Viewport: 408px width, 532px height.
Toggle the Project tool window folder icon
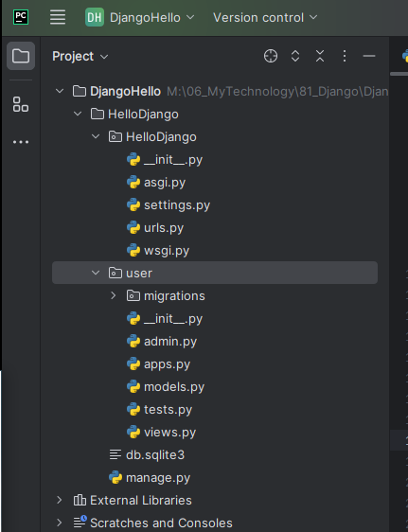pyautogui.click(x=21, y=56)
